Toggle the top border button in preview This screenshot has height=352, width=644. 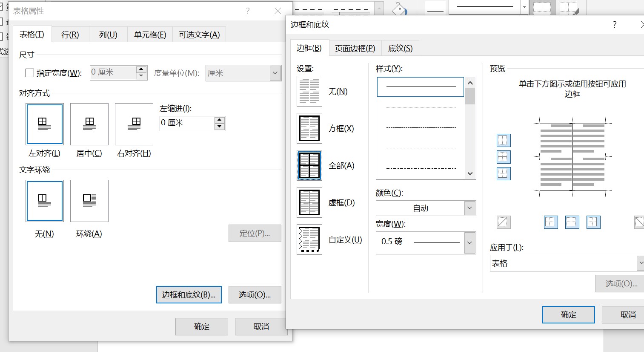pos(504,140)
